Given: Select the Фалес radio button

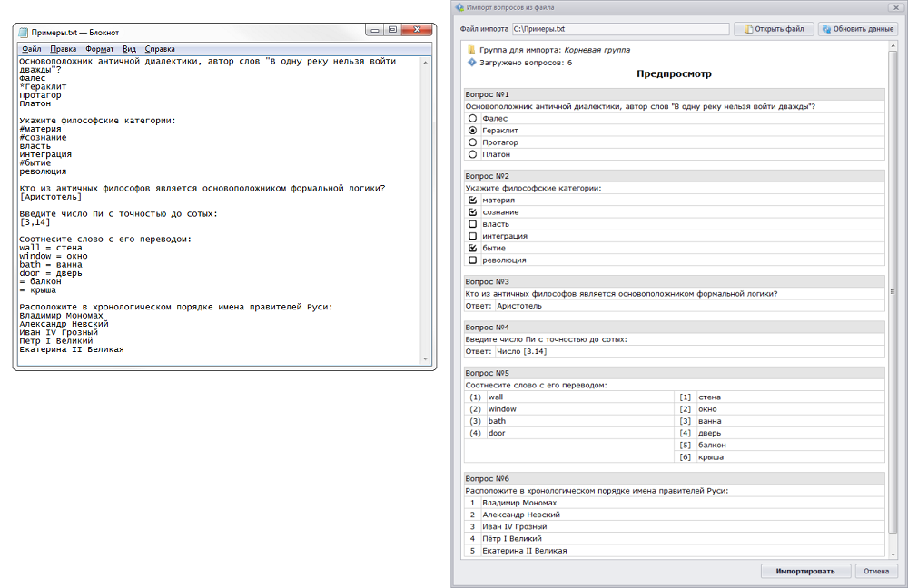Looking at the screenshot, I should pos(472,119).
